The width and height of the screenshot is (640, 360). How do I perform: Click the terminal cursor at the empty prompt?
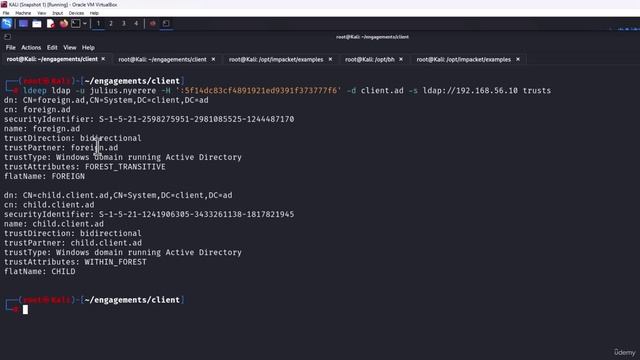coord(25,309)
